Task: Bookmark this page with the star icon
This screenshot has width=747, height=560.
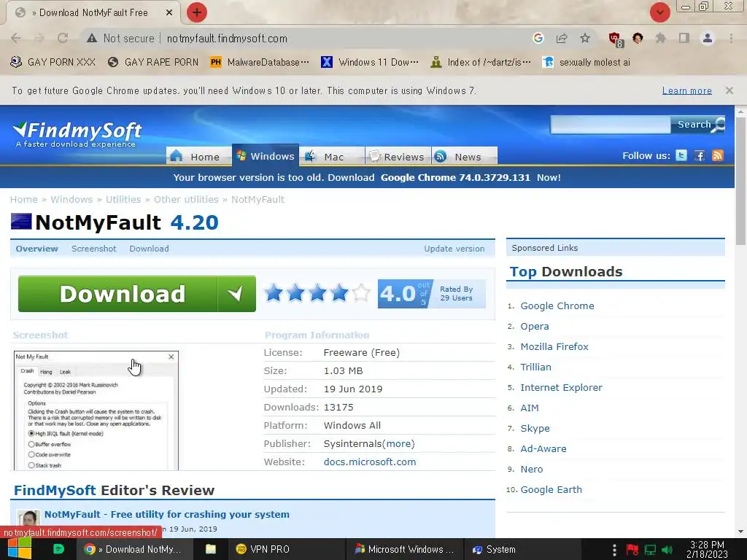Action: click(x=585, y=38)
